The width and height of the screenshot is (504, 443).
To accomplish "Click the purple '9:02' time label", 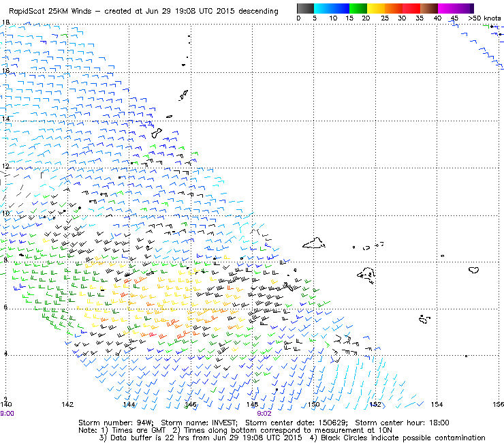I will (x=264, y=414).
